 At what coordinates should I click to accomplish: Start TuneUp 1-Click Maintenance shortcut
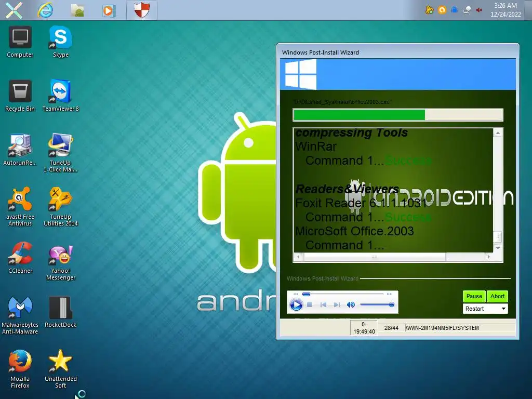coord(60,153)
